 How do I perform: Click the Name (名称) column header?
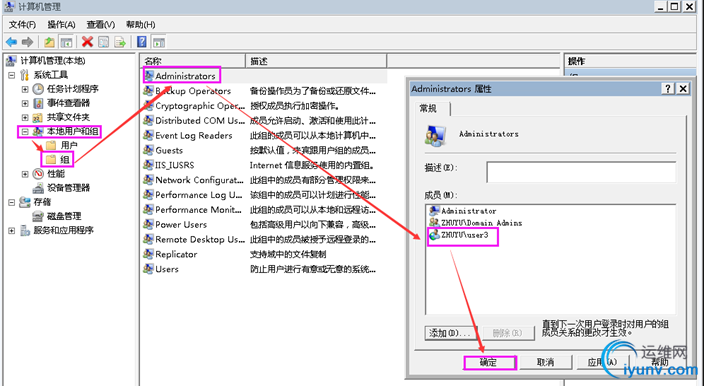click(193, 61)
